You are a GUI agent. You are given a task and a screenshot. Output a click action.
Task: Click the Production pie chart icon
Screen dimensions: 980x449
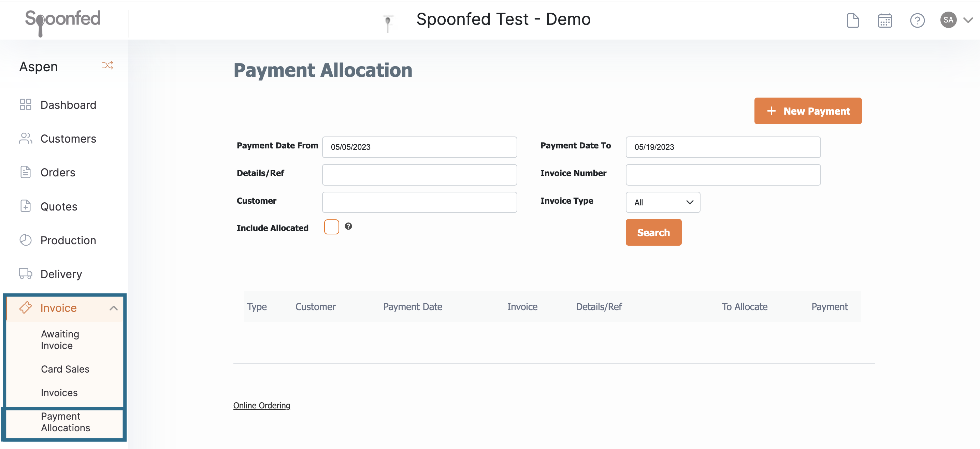click(26, 240)
